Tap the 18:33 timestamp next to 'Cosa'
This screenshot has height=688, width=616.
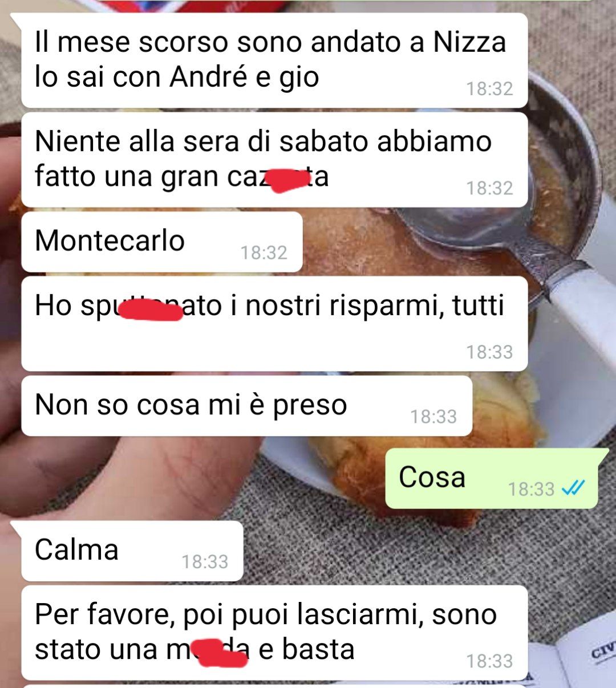pos(531,489)
